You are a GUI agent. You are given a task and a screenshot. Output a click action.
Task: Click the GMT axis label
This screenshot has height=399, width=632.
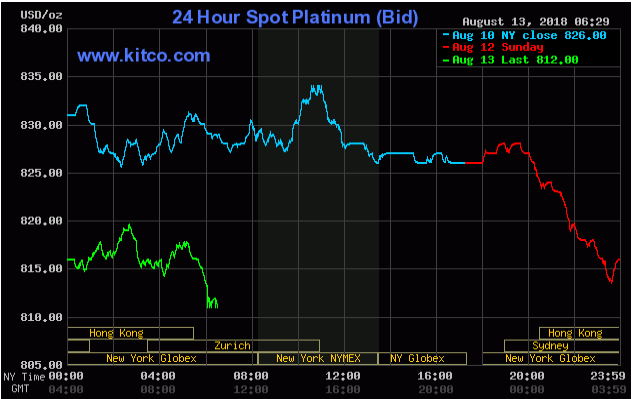tap(20, 389)
